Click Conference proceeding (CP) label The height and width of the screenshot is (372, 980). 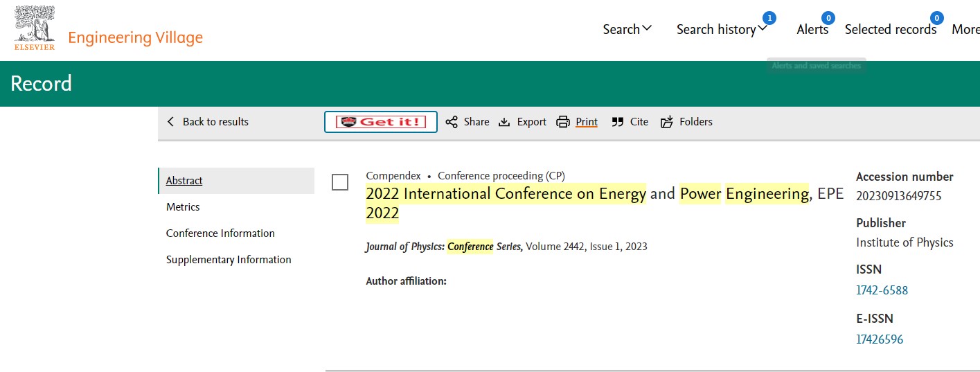click(501, 176)
